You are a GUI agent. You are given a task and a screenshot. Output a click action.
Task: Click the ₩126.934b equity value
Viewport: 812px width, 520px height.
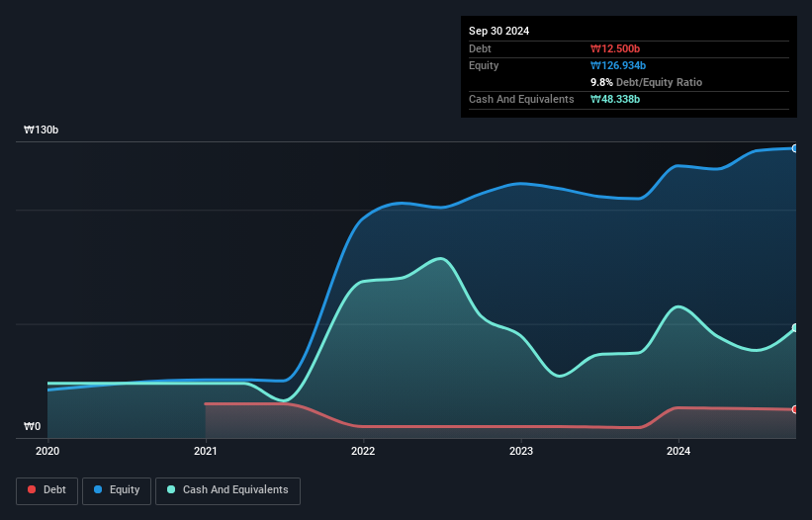[x=618, y=65]
